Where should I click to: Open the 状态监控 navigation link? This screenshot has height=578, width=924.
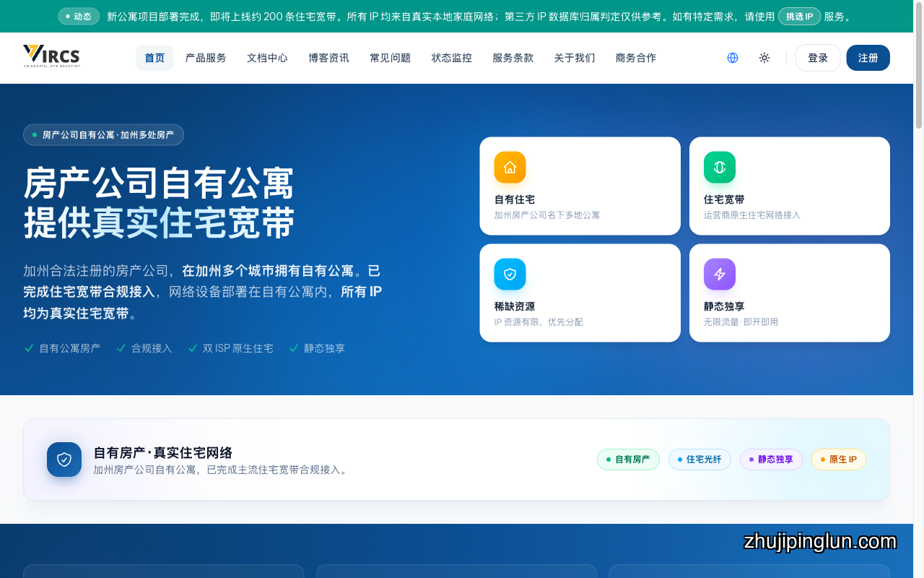[452, 58]
